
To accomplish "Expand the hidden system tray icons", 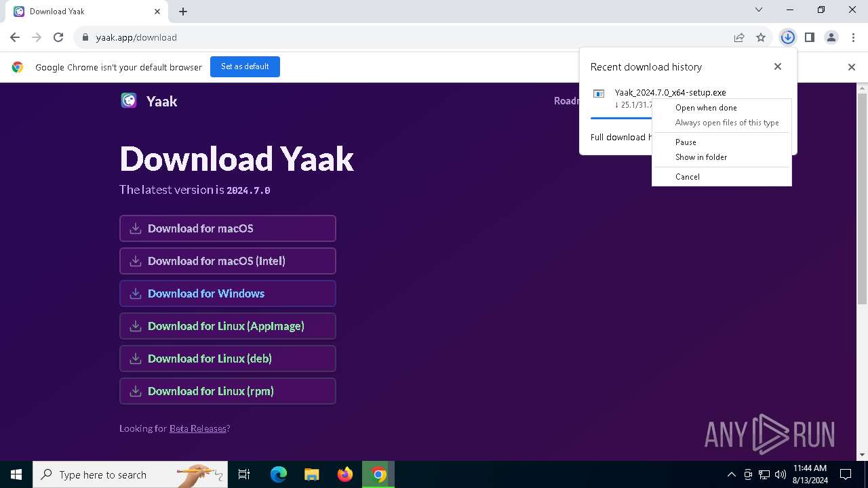I will 732,474.
